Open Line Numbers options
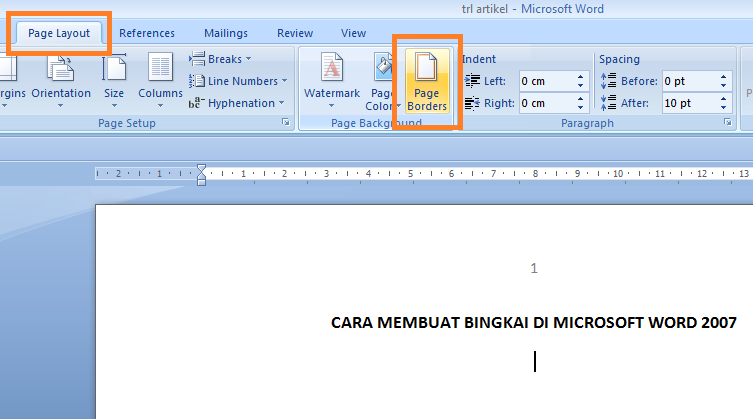This screenshot has height=419, width=753. tap(238, 81)
